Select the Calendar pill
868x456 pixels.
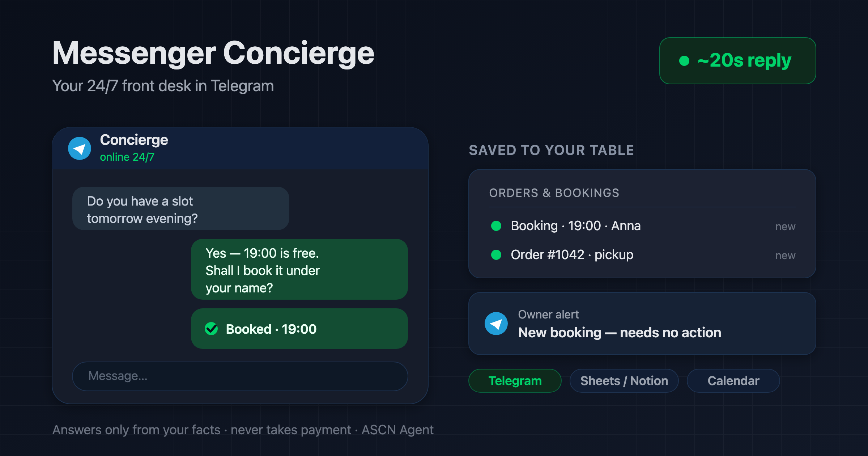[x=733, y=381]
